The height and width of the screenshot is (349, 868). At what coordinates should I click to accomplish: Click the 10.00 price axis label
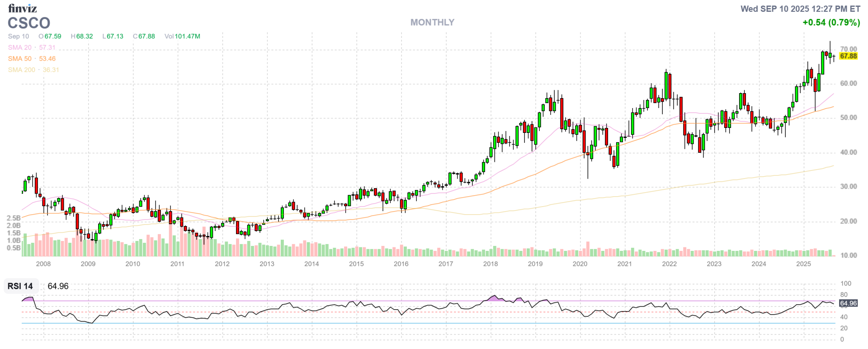tap(848, 255)
